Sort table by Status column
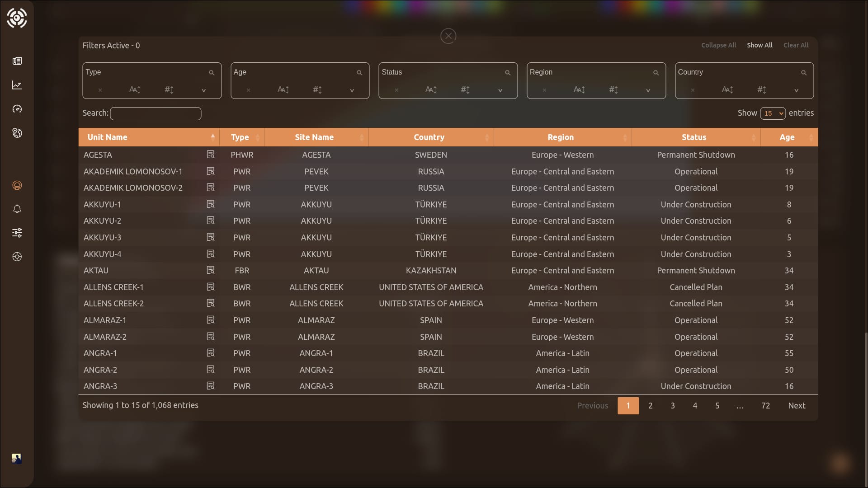This screenshot has width=868, height=488. coord(696,137)
